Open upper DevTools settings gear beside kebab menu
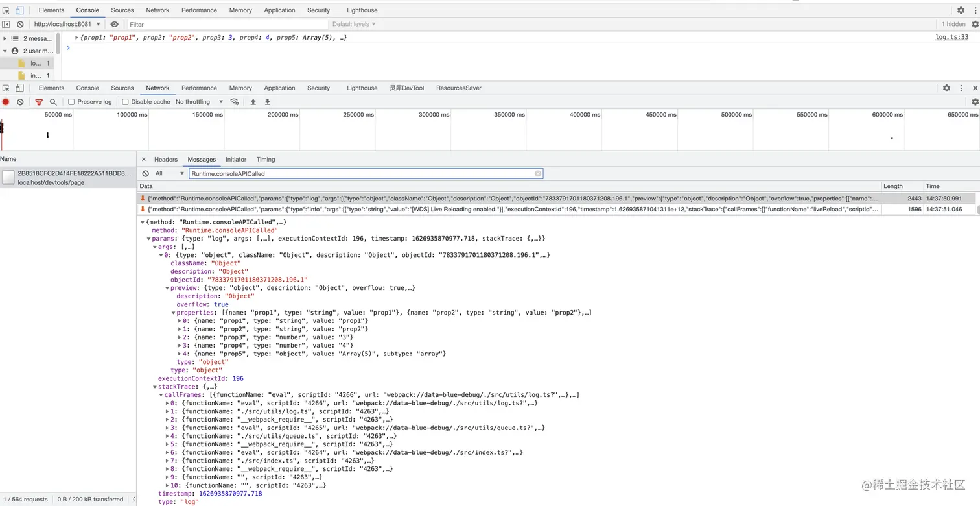The height and width of the screenshot is (506, 980). (x=961, y=10)
